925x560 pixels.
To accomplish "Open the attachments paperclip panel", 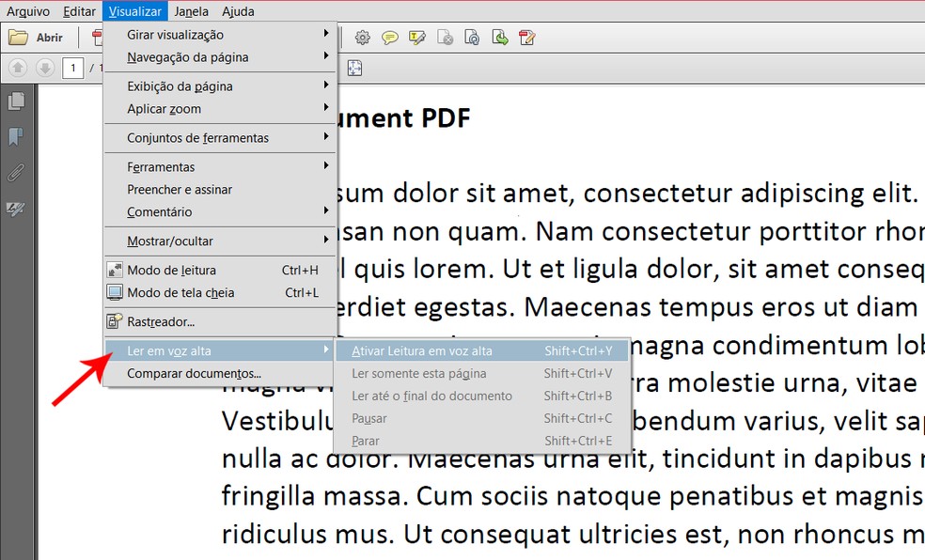I will click(16, 173).
